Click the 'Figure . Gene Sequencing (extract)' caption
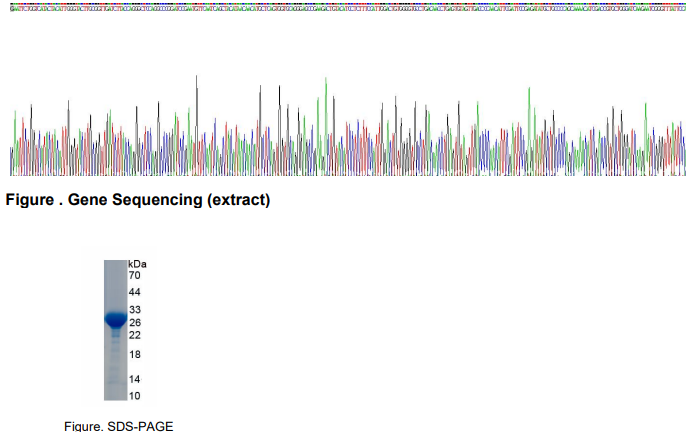This screenshot has width=694, height=432. [138, 200]
